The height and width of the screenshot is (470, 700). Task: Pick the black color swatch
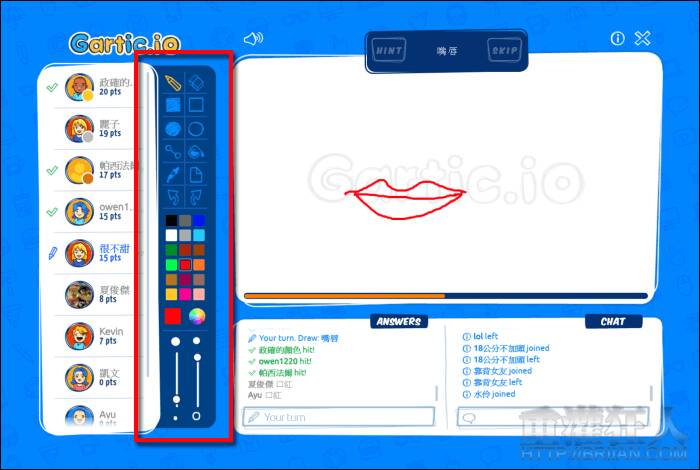pos(171,220)
